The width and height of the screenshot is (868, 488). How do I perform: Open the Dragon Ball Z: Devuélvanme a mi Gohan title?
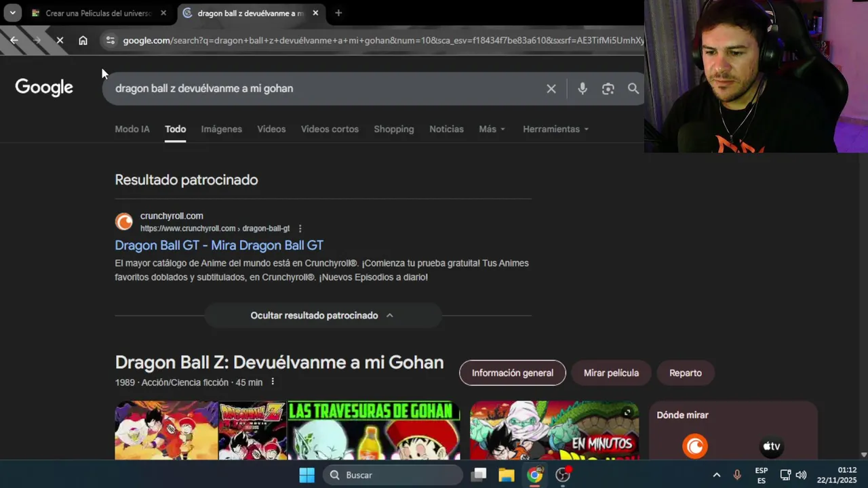279,362
